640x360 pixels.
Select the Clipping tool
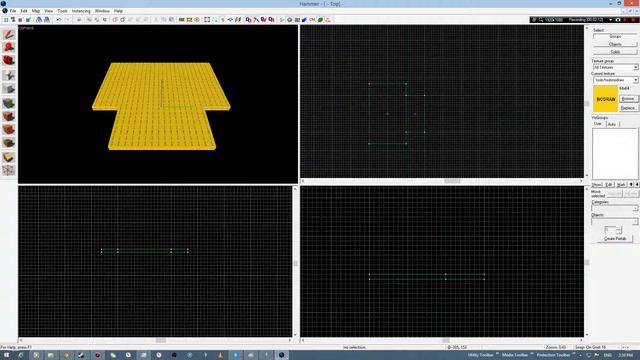(9, 157)
